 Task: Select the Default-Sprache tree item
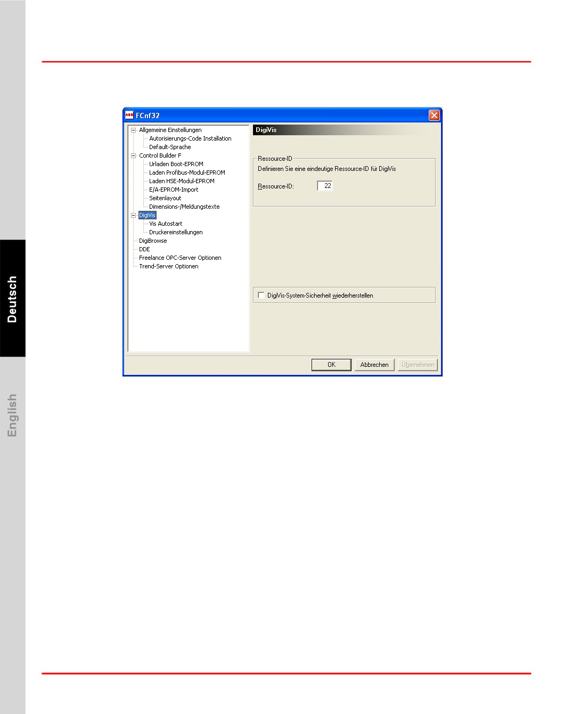170,147
